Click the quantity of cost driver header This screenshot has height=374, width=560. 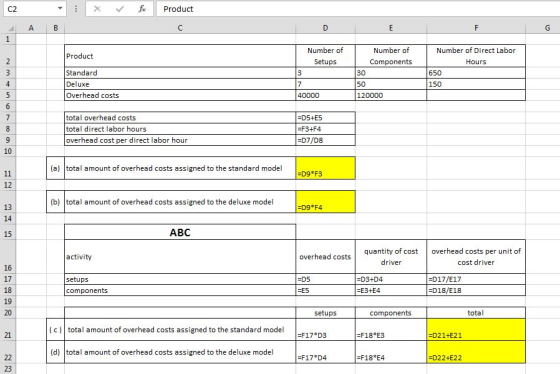click(391, 256)
